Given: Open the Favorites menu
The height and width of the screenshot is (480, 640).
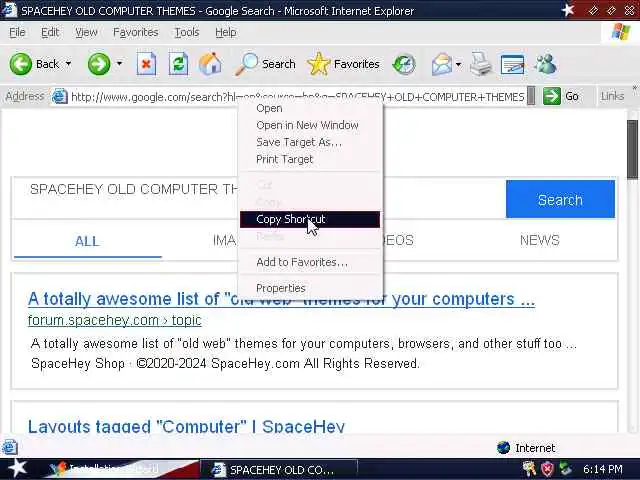Looking at the screenshot, I should coord(136,32).
